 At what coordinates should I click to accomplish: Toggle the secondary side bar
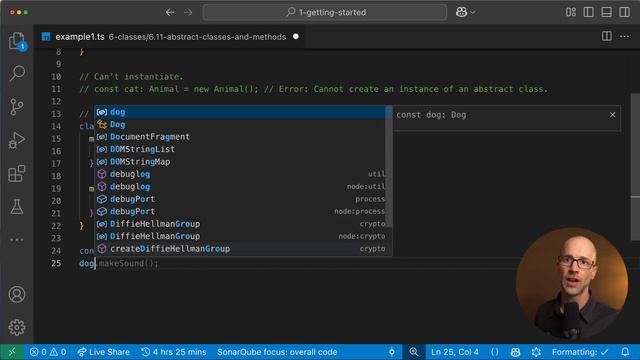coord(624,12)
